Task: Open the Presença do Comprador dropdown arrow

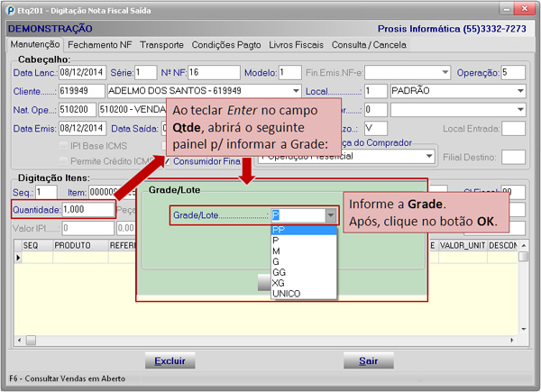Action: click(x=429, y=157)
